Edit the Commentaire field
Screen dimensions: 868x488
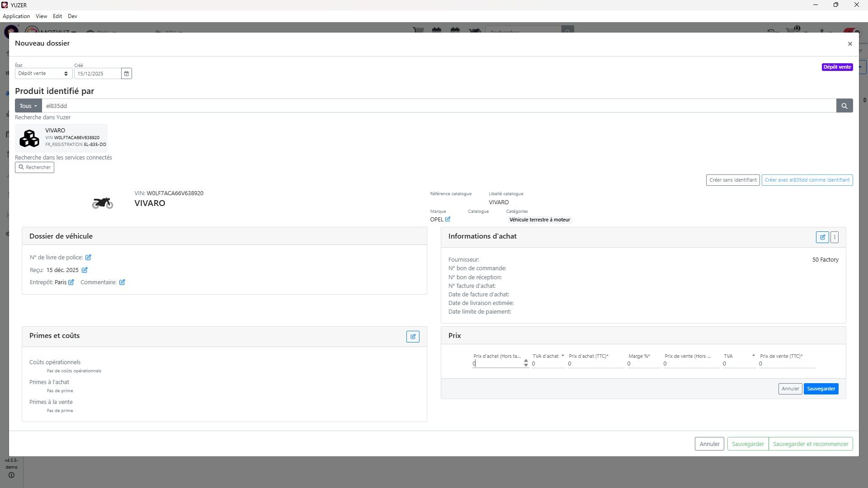pyautogui.click(x=122, y=282)
